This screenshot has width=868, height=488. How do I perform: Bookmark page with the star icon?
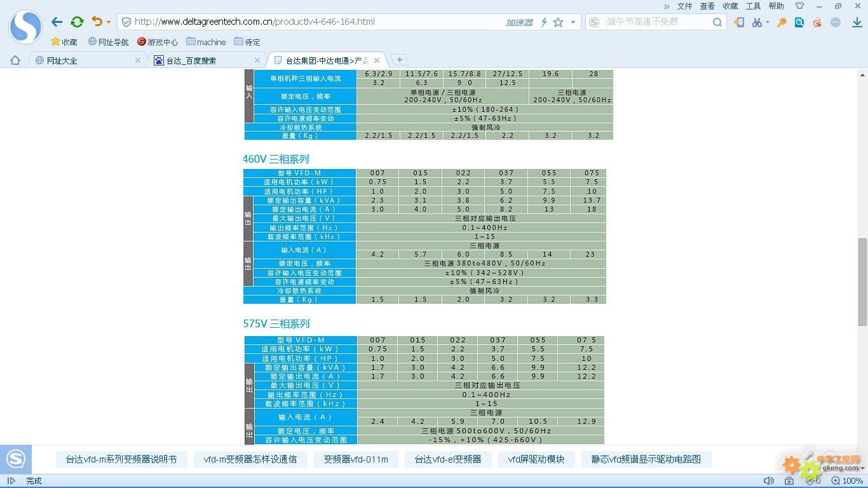tap(558, 22)
